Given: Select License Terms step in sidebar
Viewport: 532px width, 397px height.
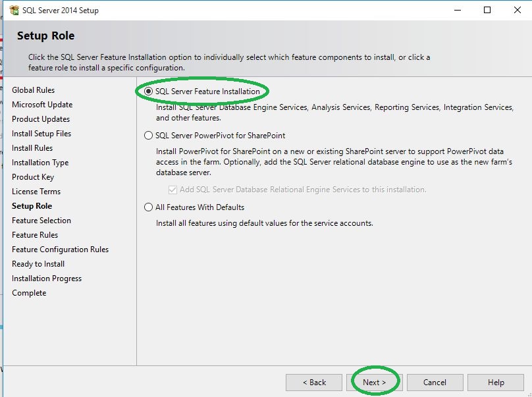Looking at the screenshot, I should pyautogui.click(x=36, y=192).
